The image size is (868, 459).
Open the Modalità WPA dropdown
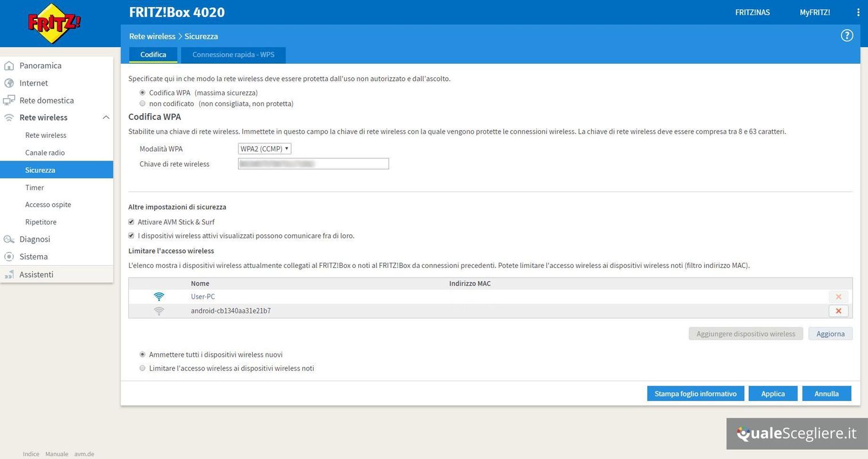pyautogui.click(x=264, y=149)
